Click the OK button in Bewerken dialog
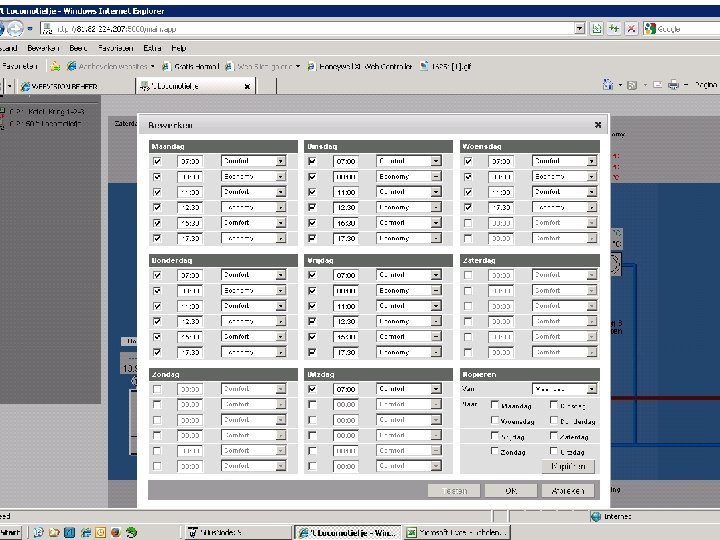The height and width of the screenshot is (540, 720). pyautogui.click(x=511, y=491)
